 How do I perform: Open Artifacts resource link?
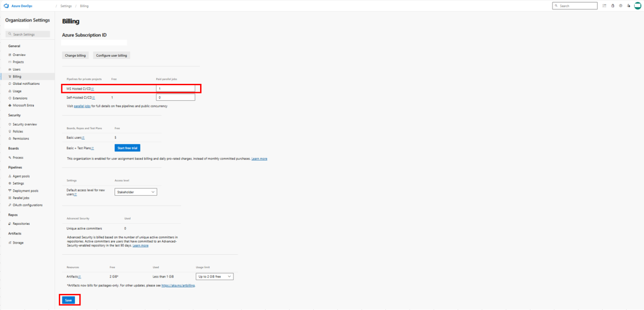click(80, 276)
